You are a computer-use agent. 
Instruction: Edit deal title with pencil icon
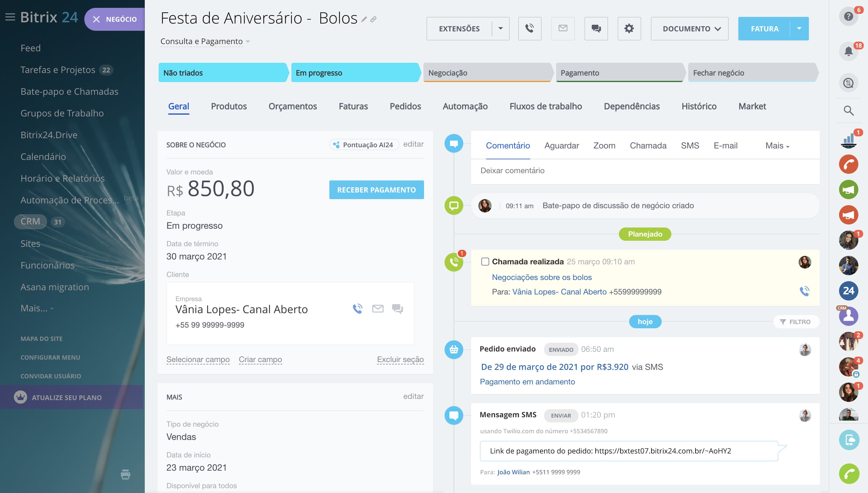pos(364,20)
